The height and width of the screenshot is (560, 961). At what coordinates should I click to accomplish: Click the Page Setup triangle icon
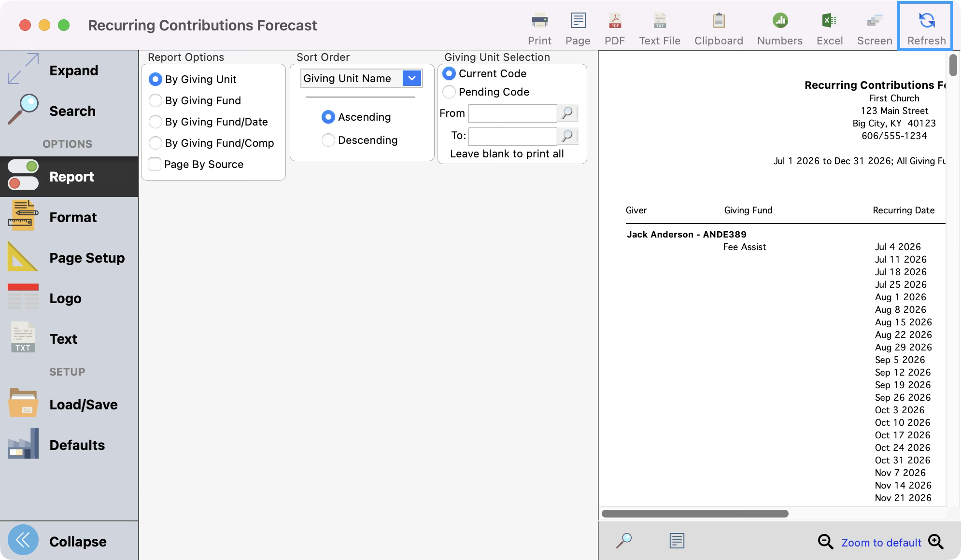[23, 256]
